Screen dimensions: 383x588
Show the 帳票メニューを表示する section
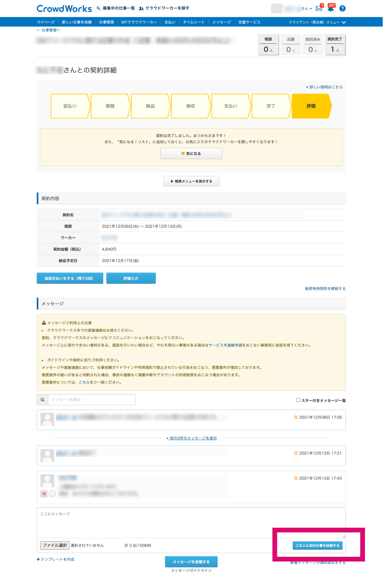tap(191, 181)
